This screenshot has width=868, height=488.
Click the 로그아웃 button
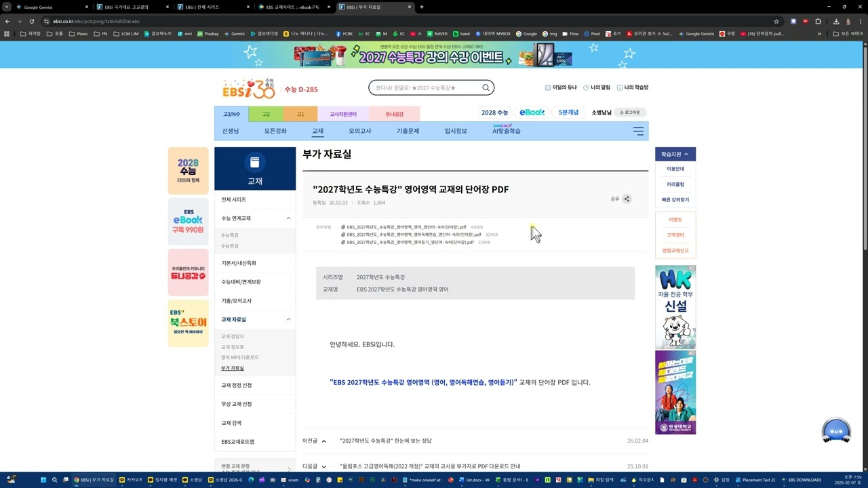click(630, 113)
